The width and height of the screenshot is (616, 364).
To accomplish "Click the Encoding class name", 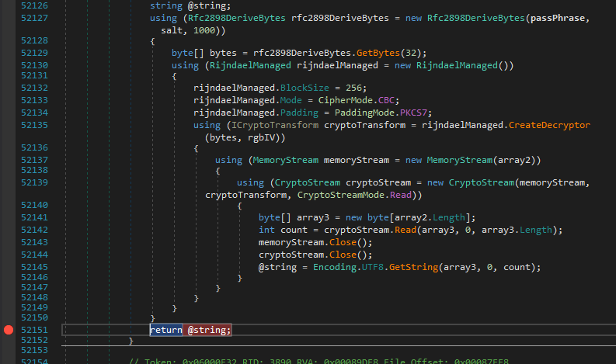I will (335, 268).
